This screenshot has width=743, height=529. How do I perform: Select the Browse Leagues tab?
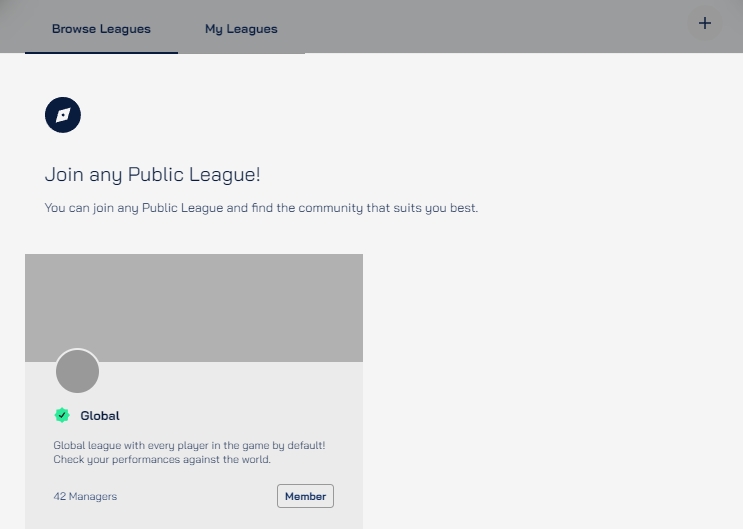(101, 29)
